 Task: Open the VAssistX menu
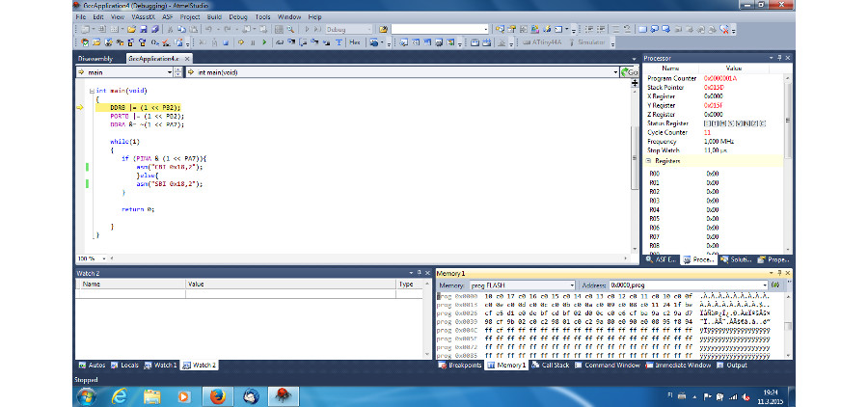[143, 17]
